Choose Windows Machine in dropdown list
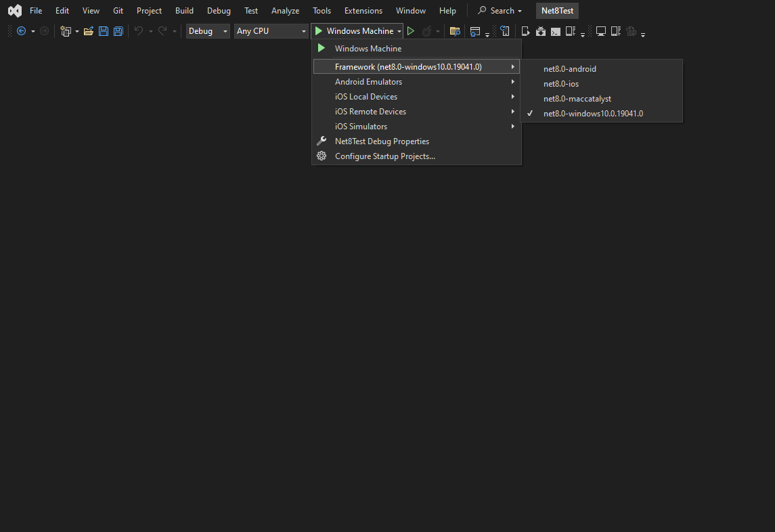Screen dimensions: 775x532 click(417, 49)
